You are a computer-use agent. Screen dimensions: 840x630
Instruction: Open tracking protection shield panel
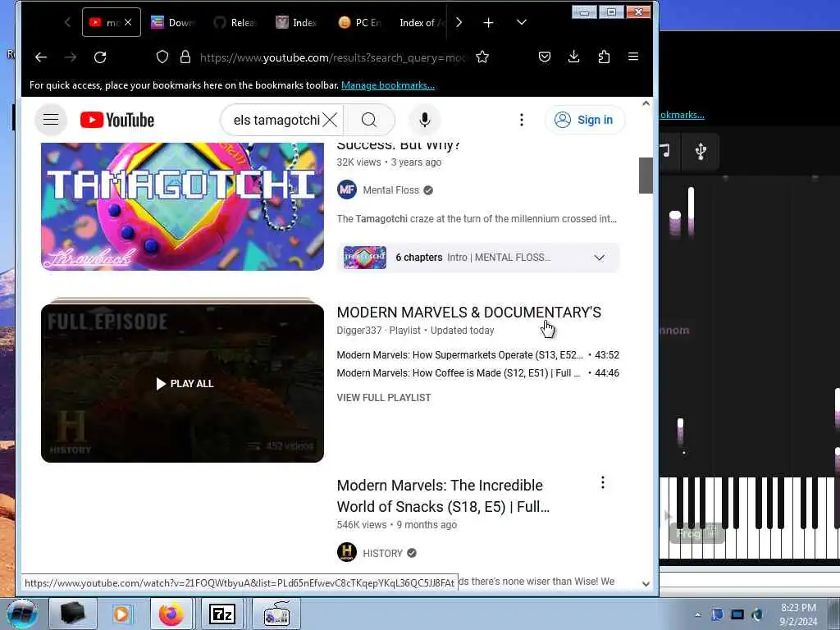pyautogui.click(x=162, y=57)
